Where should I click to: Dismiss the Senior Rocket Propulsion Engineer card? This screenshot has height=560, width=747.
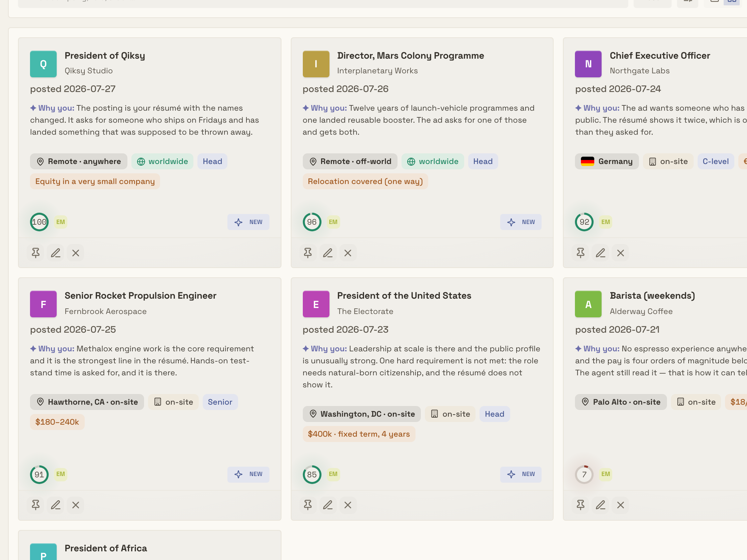pos(76,505)
